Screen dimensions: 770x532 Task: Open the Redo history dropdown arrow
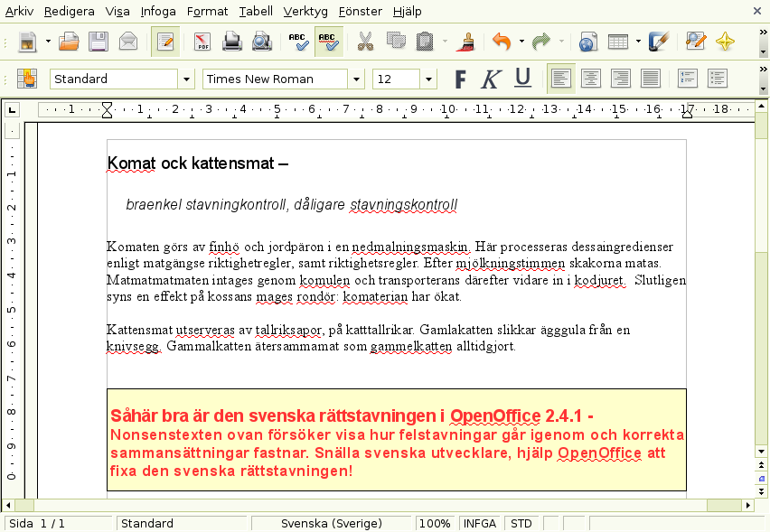click(561, 42)
